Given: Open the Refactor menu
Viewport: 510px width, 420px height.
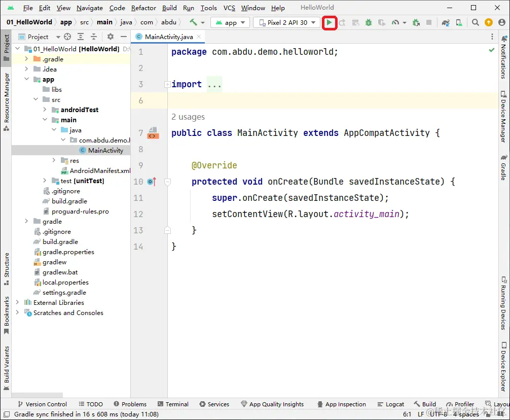Looking at the screenshot, I should coord(143,8).
